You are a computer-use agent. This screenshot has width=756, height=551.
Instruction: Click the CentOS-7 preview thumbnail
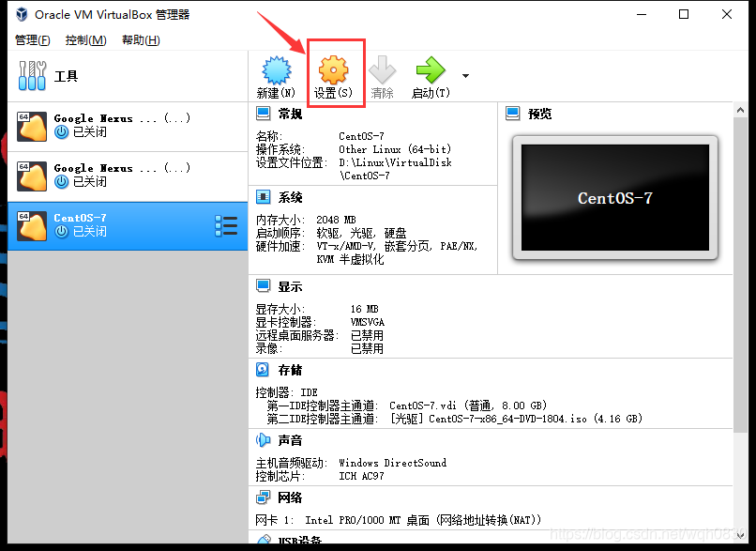(x=615, y=197)
